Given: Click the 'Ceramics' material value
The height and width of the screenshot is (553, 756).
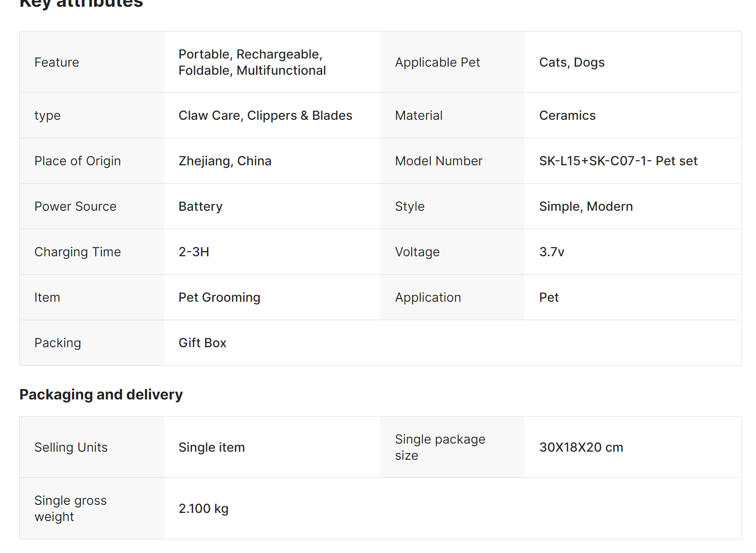Looking at the screenshot, I should 567,115.
